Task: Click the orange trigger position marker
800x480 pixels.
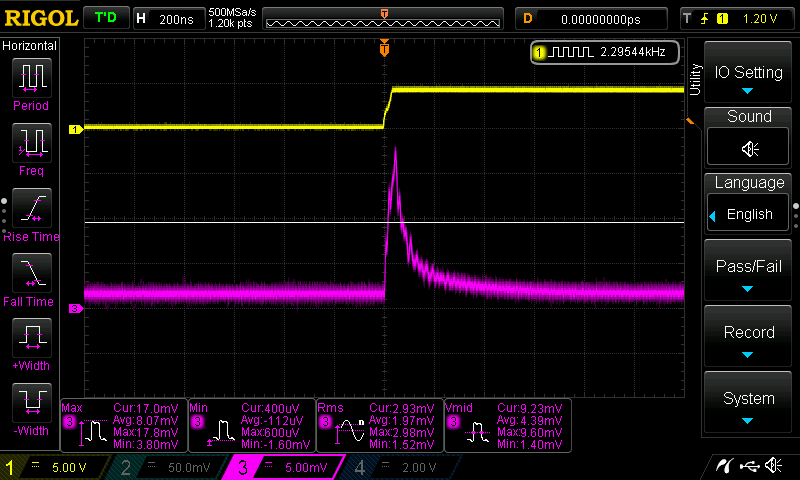Action: 384,49
